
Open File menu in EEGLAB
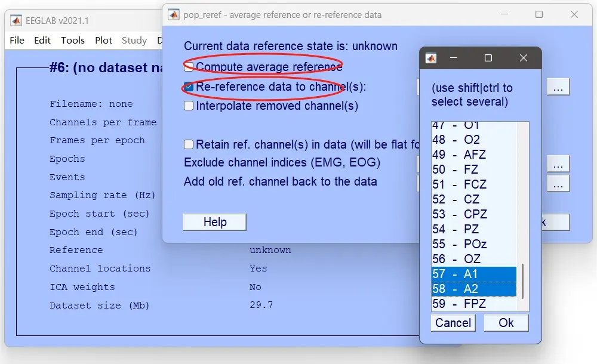tap(17, 41)
